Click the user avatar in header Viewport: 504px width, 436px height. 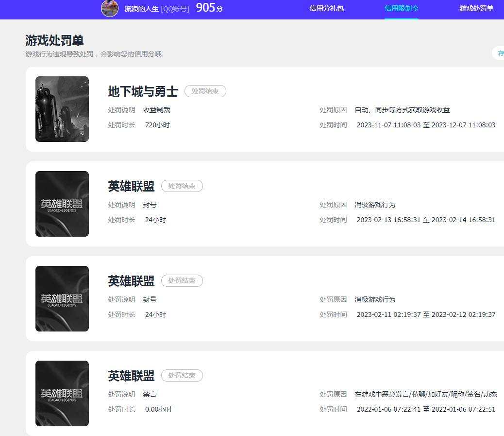(110, 8)
